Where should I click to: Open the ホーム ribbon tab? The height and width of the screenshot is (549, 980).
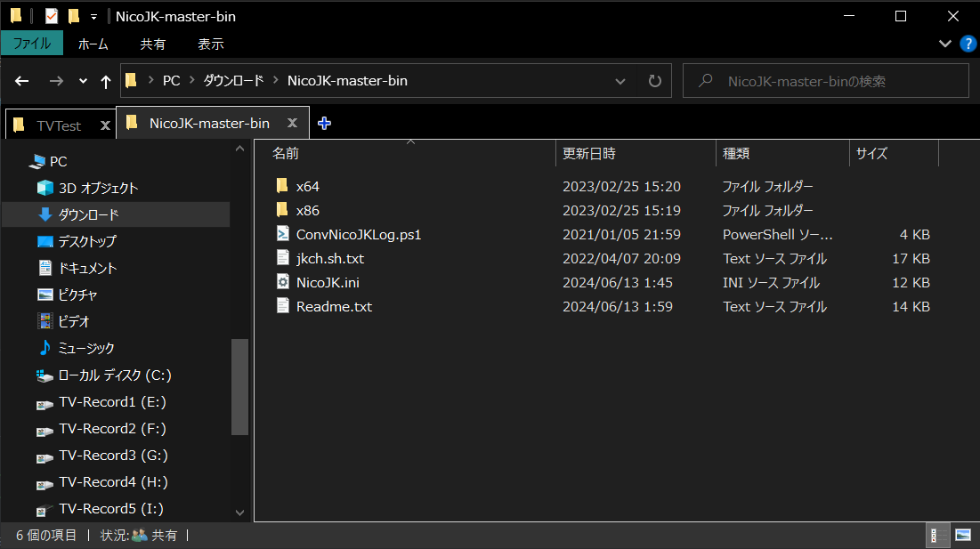coord(93,44)
